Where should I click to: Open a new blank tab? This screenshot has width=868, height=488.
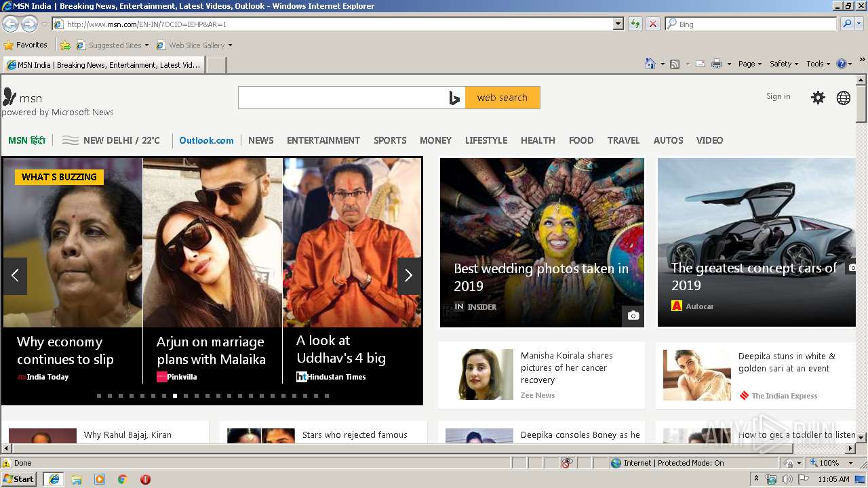click(216, 65)
